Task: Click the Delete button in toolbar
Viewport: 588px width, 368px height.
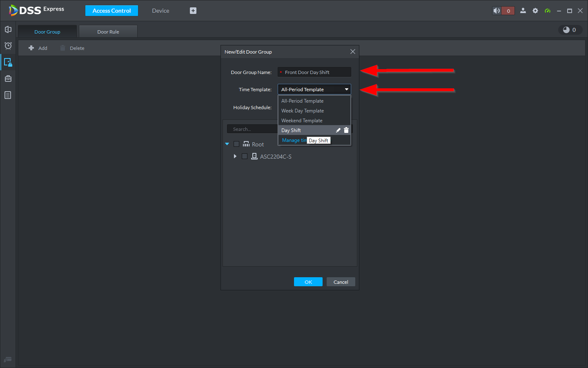Action: click(x=72, y=48)
